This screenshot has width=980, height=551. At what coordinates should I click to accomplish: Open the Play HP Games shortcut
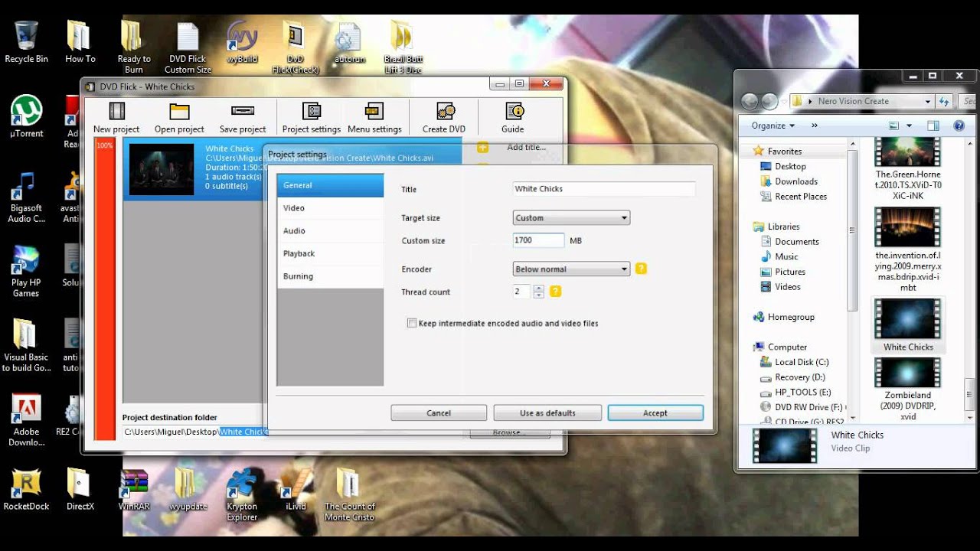[x=26, y=272]
